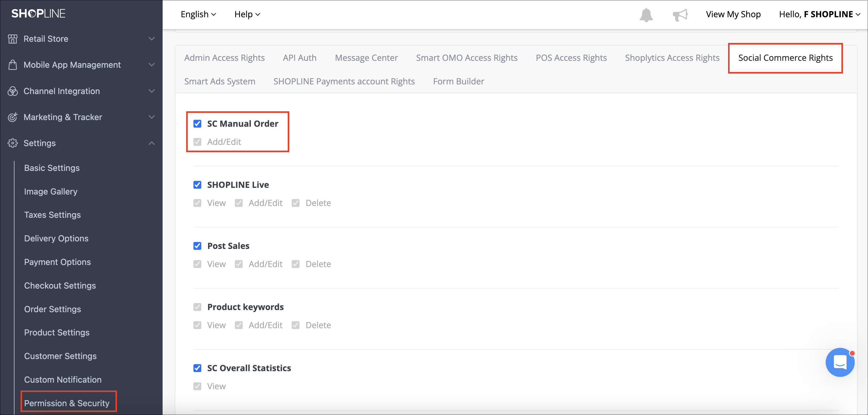Switch to Shoplytics Access Rights tab
868x415 pixels.
(672, 58)
